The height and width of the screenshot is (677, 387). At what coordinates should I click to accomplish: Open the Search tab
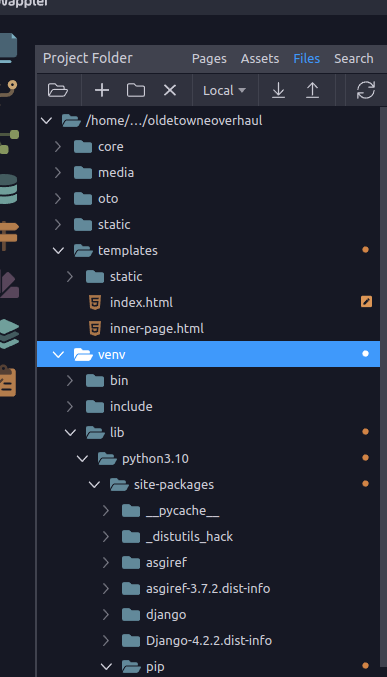(x=353, y=58)
